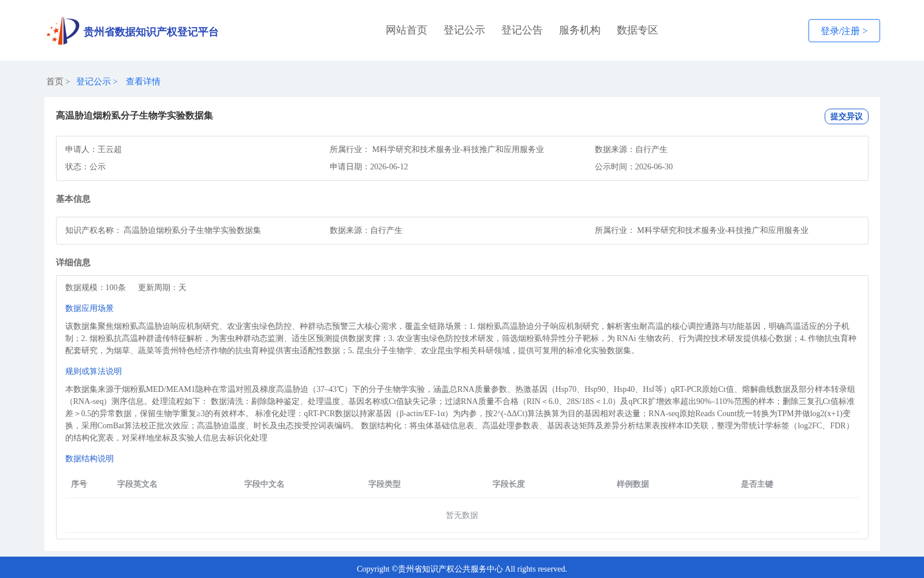Click the 登记公示 breadcrumb link
Image resolution: width=924 pixels, height=578 pixels.
pyautogui.click(x=94, y=81)
